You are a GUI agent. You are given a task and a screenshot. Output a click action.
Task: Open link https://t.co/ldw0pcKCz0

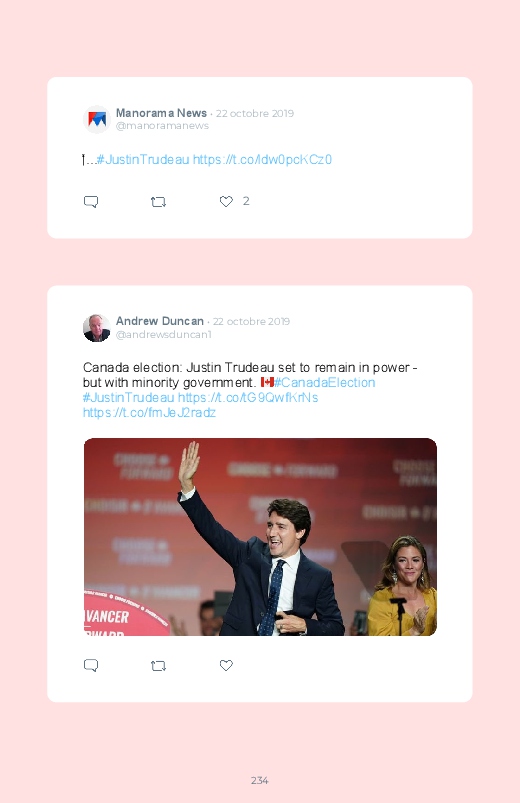tap(262, 159)
